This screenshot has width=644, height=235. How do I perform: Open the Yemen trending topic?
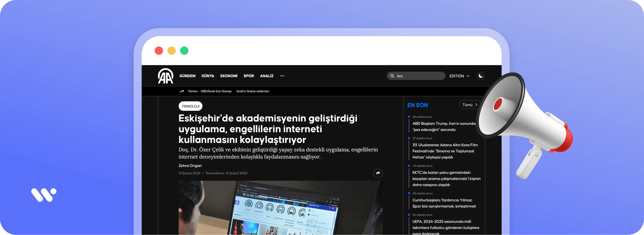pyautogui.click(x=193, y=91)
